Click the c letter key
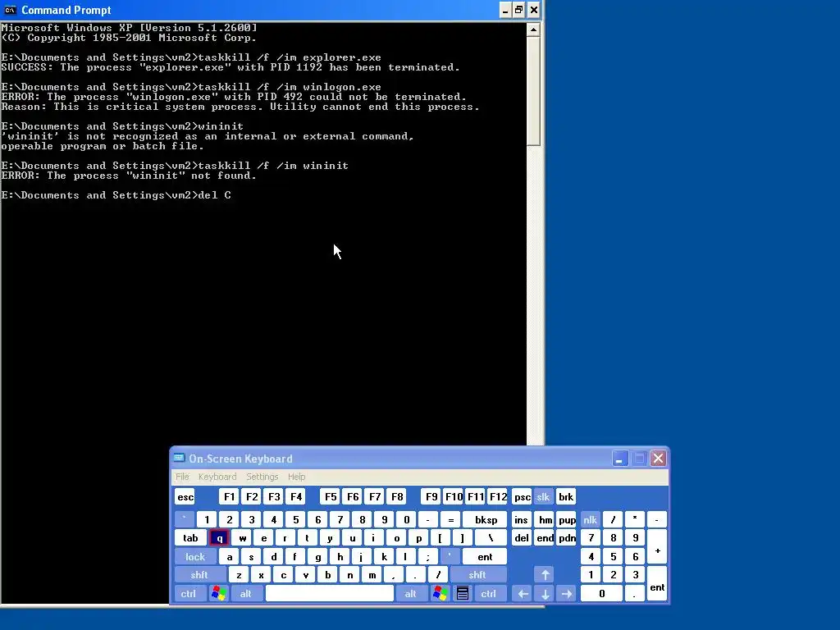840x630 pixels. pos(283,575)
